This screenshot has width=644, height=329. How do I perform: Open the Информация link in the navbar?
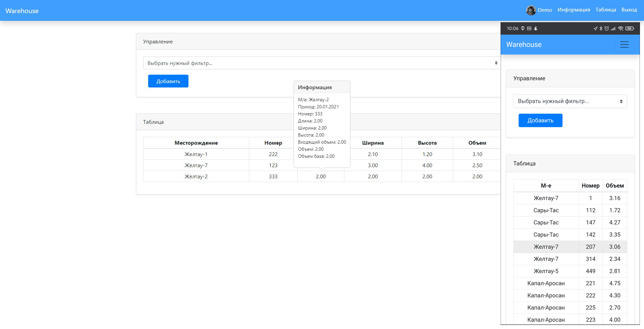pyautogui.click(x=574, y=10)
